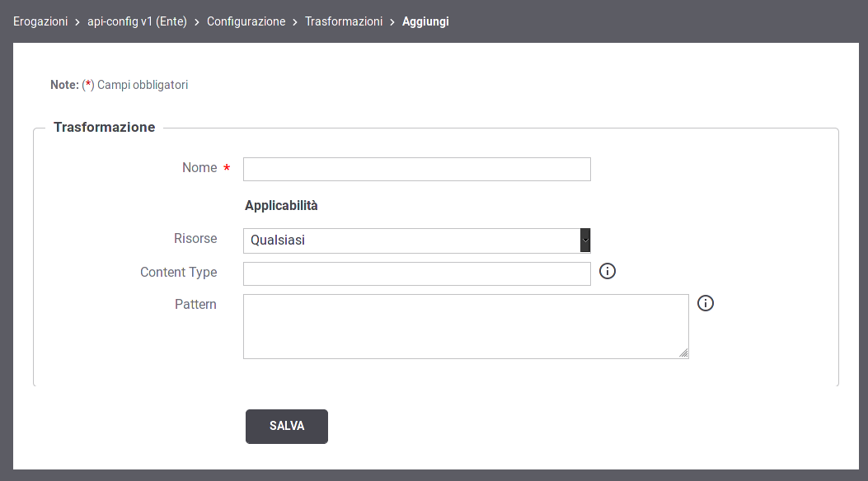Focus the Content Type input field

click(x=417, y=273)
